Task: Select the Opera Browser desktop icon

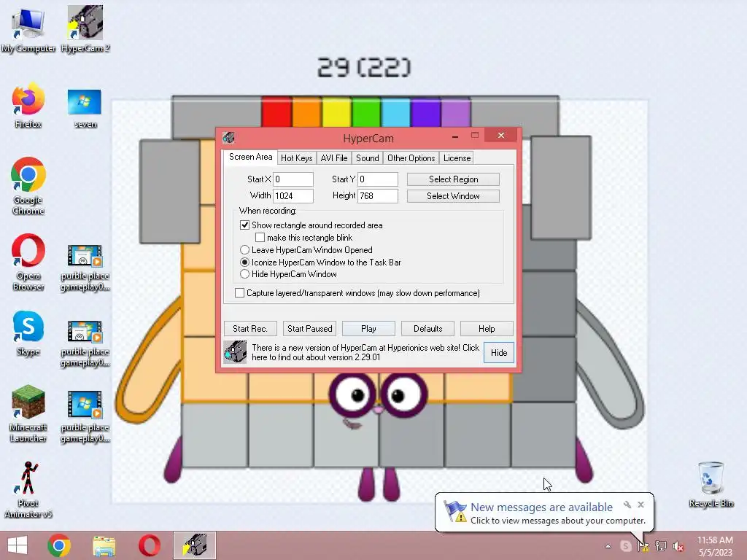Action: click(28, 262)
